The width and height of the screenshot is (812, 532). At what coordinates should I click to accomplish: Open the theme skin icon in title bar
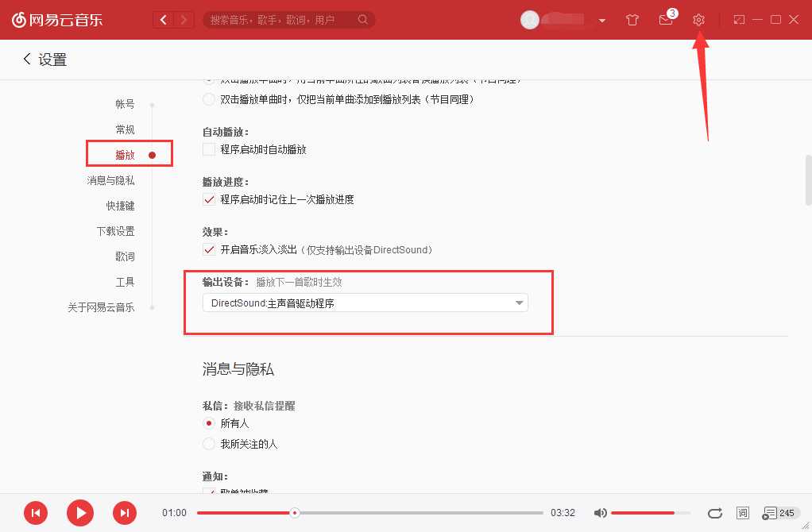(632, 19)
